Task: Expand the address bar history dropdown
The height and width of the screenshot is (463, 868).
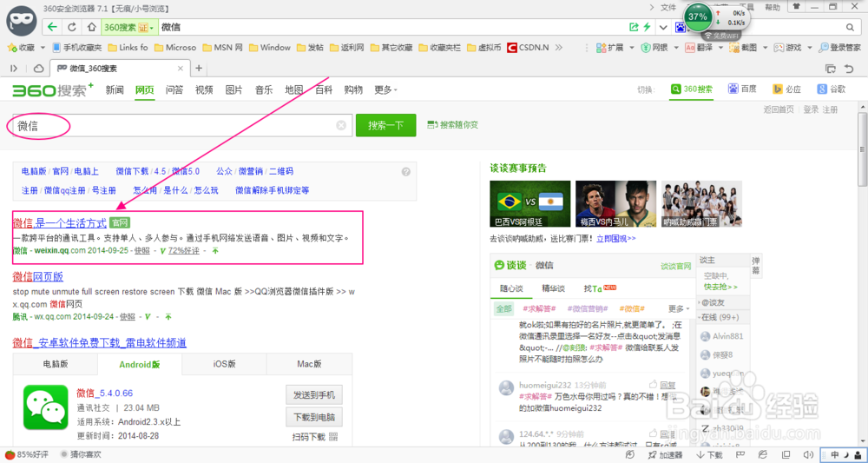Action: [663, 27]
